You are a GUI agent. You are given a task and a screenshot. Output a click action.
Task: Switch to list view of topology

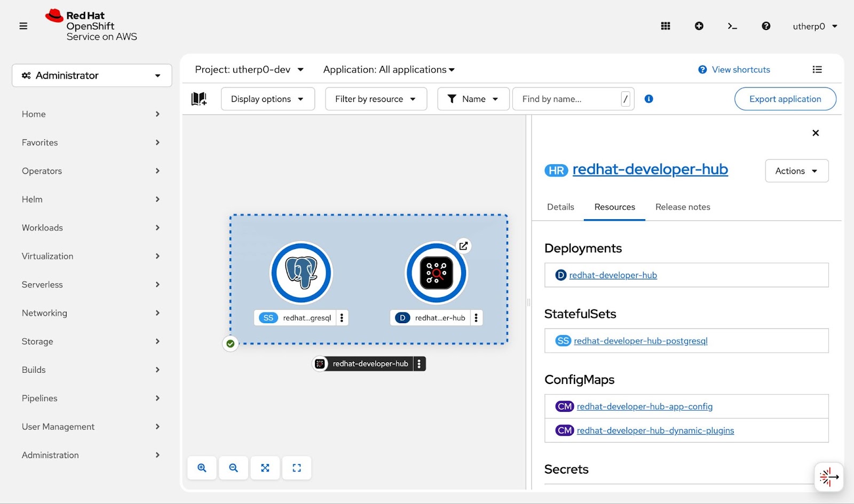click(x=817, y=69)
